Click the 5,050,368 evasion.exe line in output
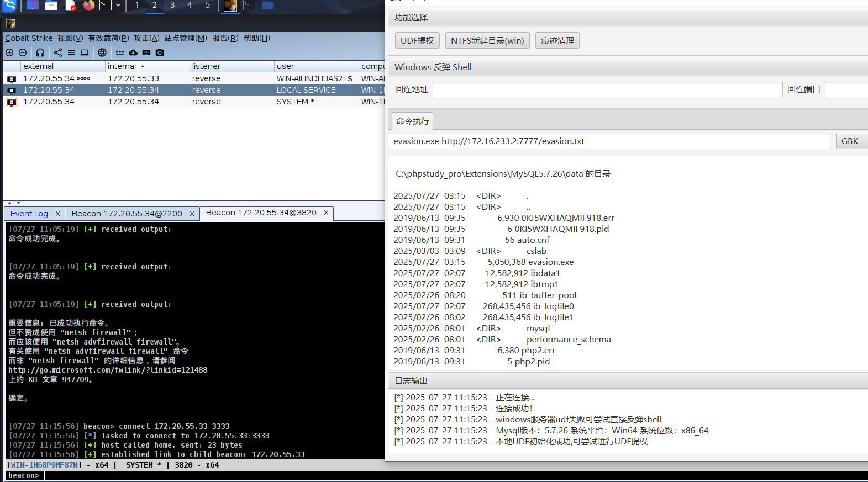This screenshot has height=482, width=868. coord(483,262)
